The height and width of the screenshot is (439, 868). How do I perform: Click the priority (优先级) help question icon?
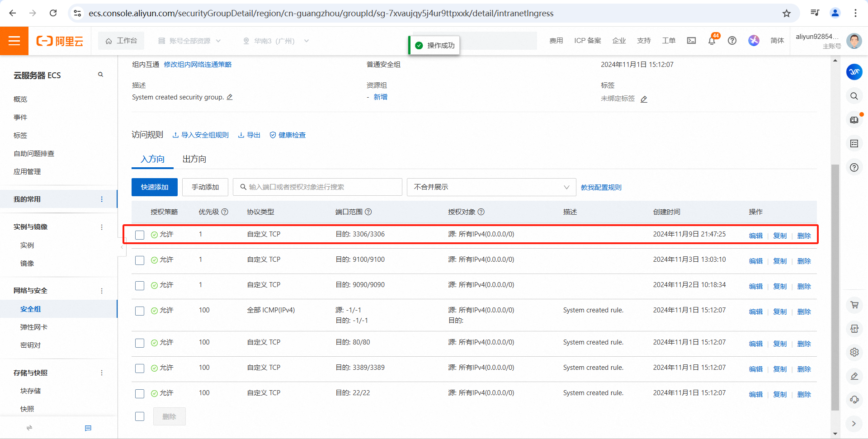click(225, 212)
